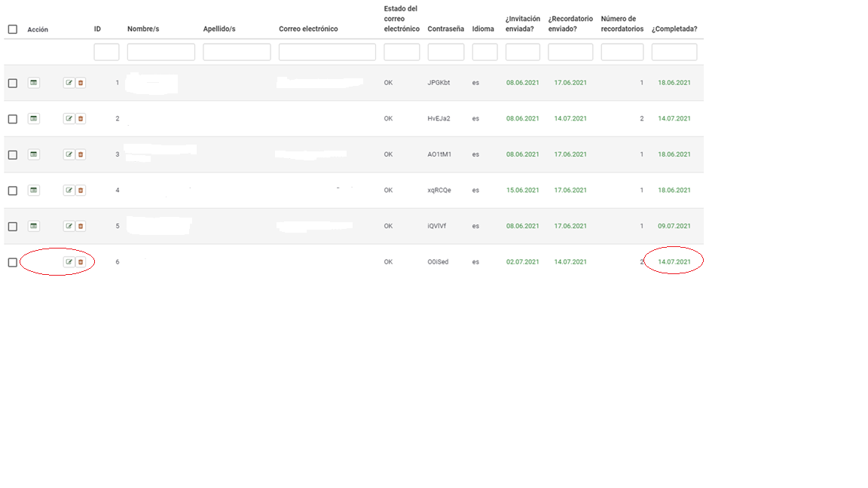868x488 pixels.
Task: Click completed date 14.07.2021 in row 2
Action: click(674, 118)
